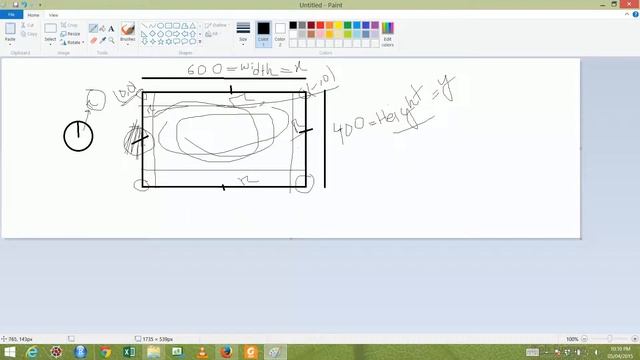The image size is (640, 360).
Task: Choose the Curve shape
Action: [x=152, y=26]
